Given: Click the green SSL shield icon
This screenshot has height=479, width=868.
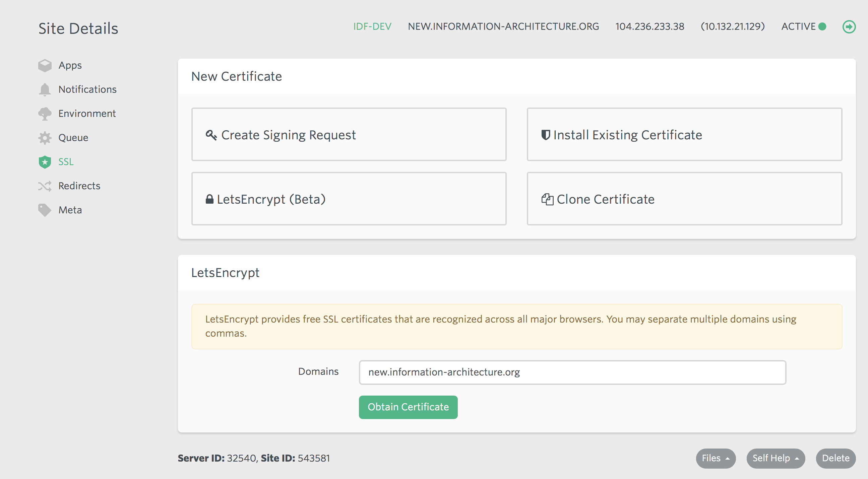Looking at the screenshot, I should 45,162.
